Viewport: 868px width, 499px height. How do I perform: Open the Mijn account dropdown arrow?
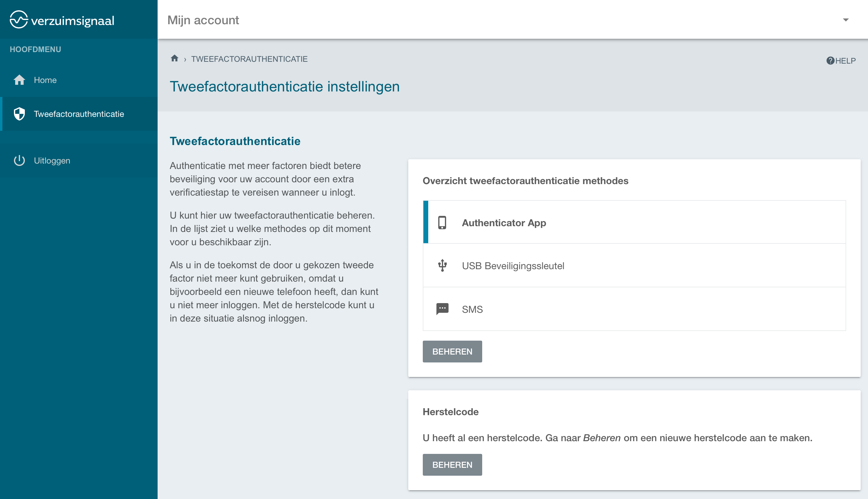pos(846,20)
